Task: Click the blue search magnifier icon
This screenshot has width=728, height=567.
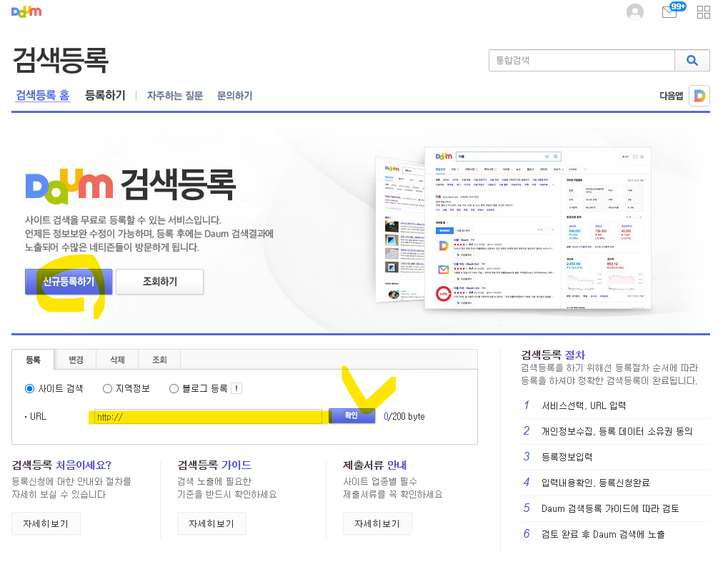Action: point(692,60)
